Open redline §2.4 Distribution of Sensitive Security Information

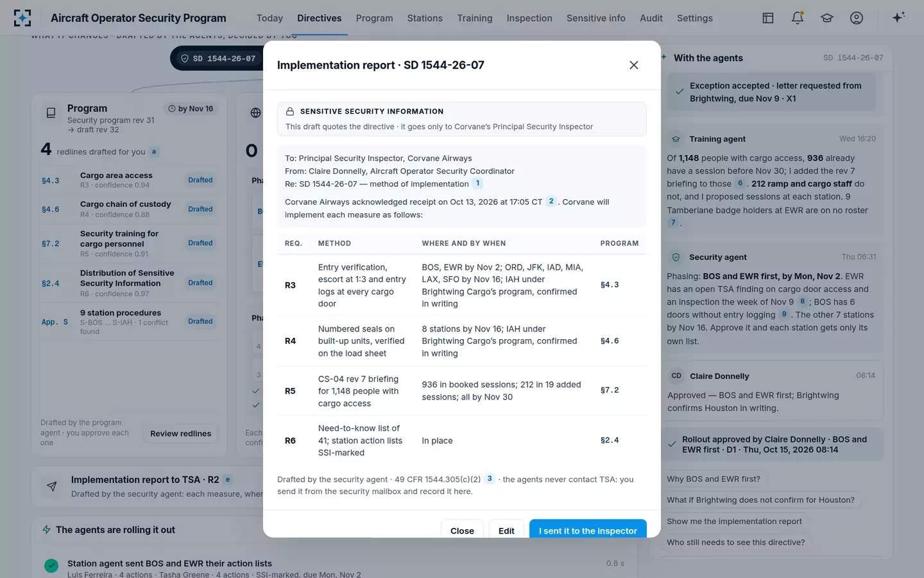(128, 283)
